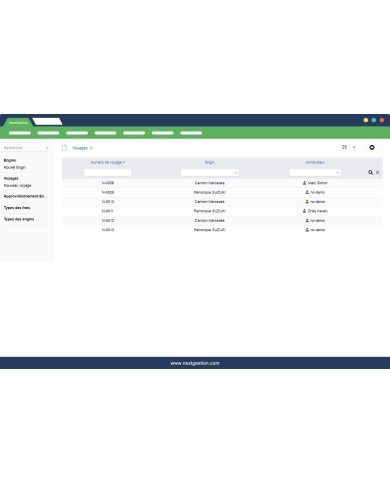
Task: Click the document icon beside Voyages title
Action: (x=65, y=148)
